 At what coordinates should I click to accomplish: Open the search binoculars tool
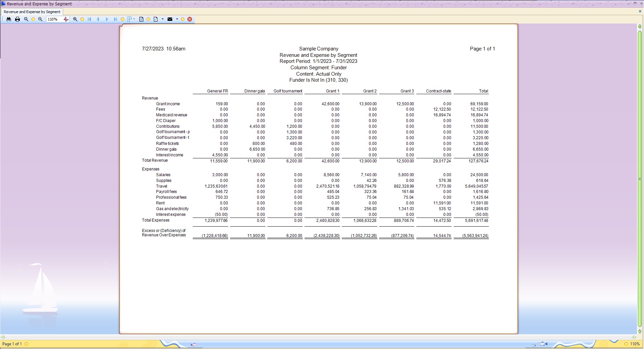(9, 19)
